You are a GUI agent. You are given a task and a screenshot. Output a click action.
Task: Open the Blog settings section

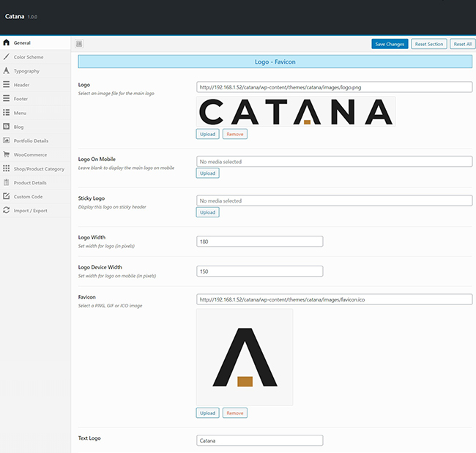coord(35,127)
